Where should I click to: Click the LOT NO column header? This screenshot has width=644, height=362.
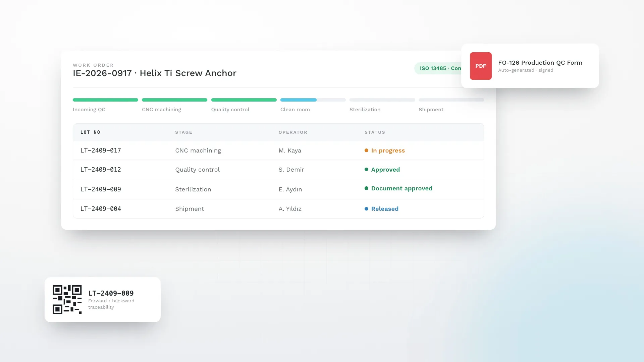[x=90, y=132]
